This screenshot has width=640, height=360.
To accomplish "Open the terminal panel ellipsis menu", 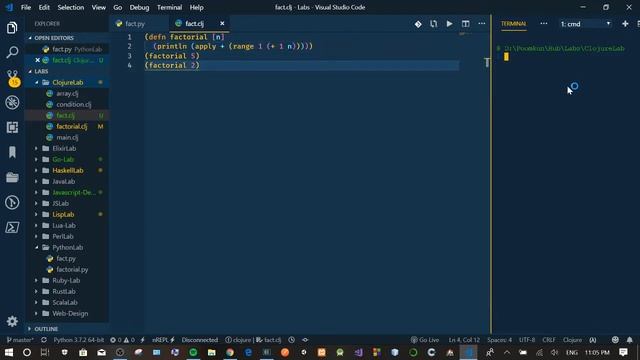I will pos(544,24).
